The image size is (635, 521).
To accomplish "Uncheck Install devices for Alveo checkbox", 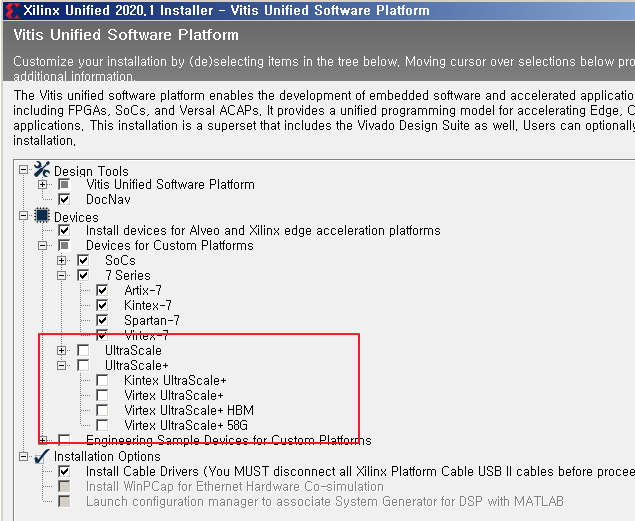I will coord(64,231).
